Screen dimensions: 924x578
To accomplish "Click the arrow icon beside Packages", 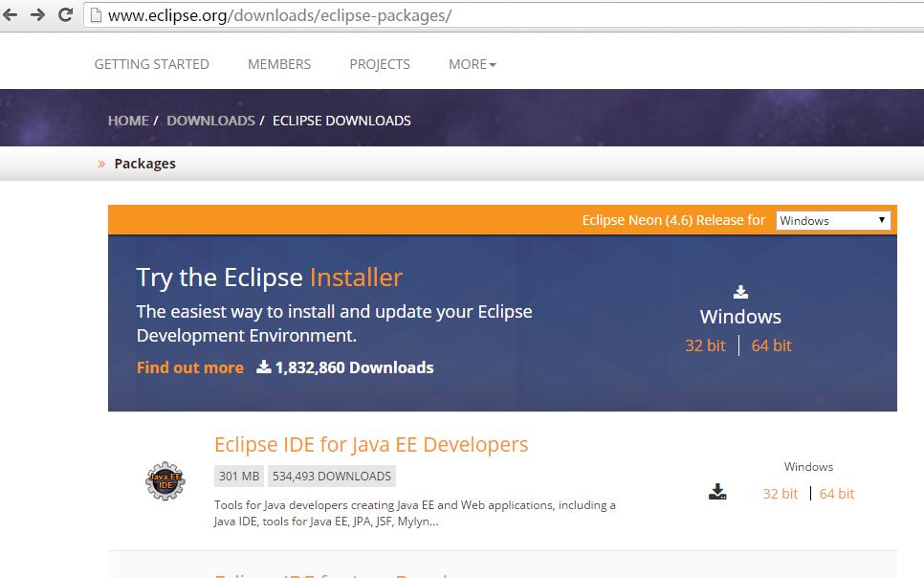I will pos(101,164).
